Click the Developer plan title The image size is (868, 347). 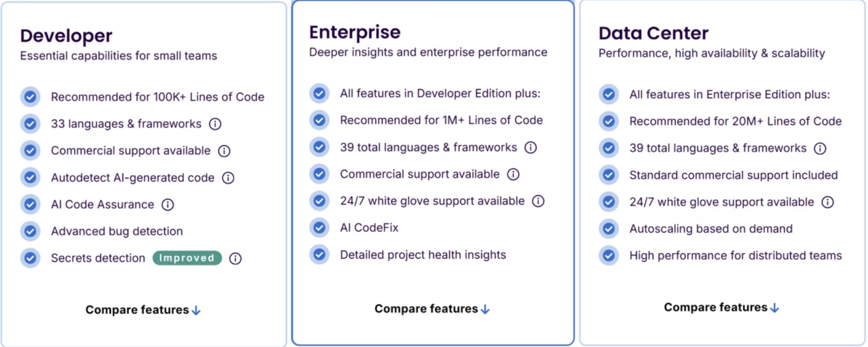[x=66, y=36]
